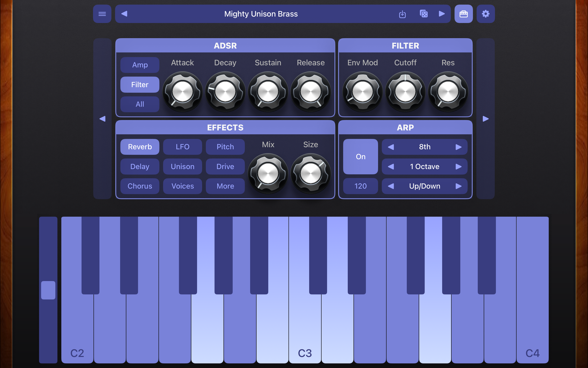Open settings gear

click(486, 14)
